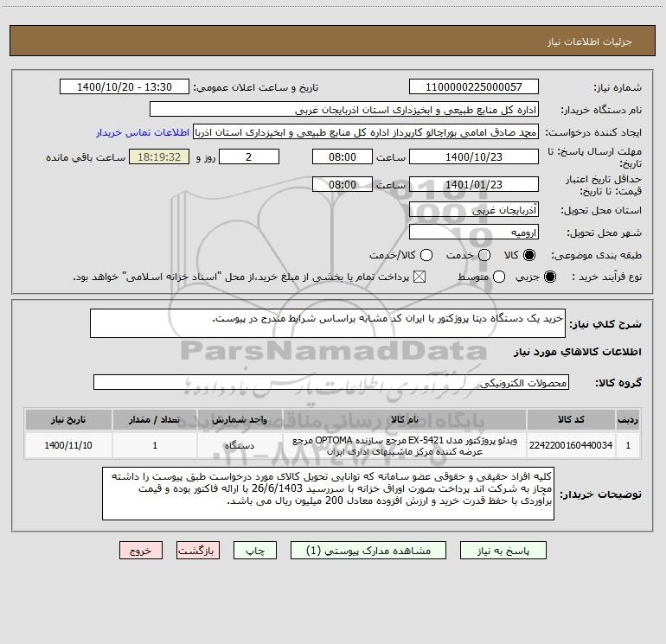Click the buyer explanations text box
Screen dimensions: 666x644
click(x=328, y=494)
